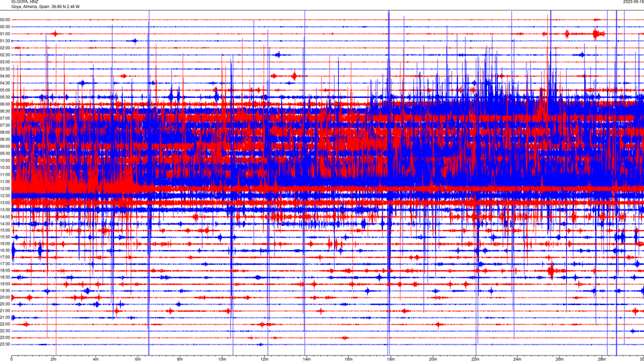Select the 03:30 trace row label
This screenshot has height=362, width=644.
[5, 69]
